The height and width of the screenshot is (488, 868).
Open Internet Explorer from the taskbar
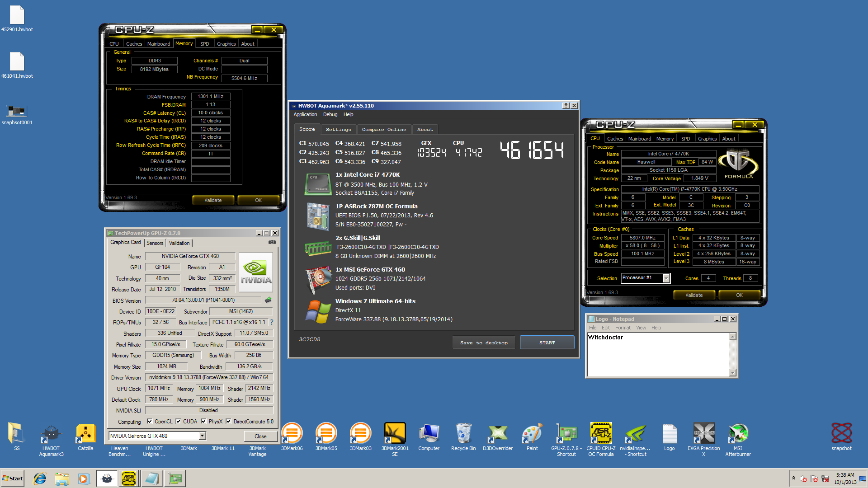[40, 479]
